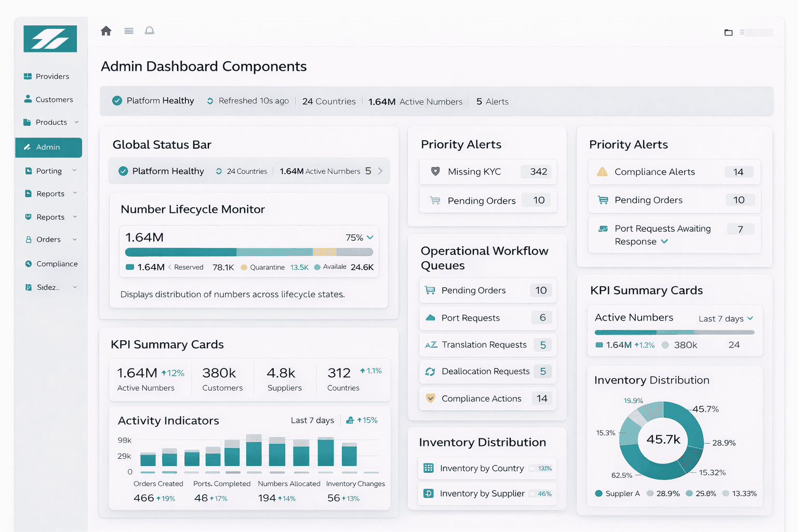Expand the Porting sidebar chevron
Image resolution: width=798 pixels, height=532 pixels.
[74, 170]
